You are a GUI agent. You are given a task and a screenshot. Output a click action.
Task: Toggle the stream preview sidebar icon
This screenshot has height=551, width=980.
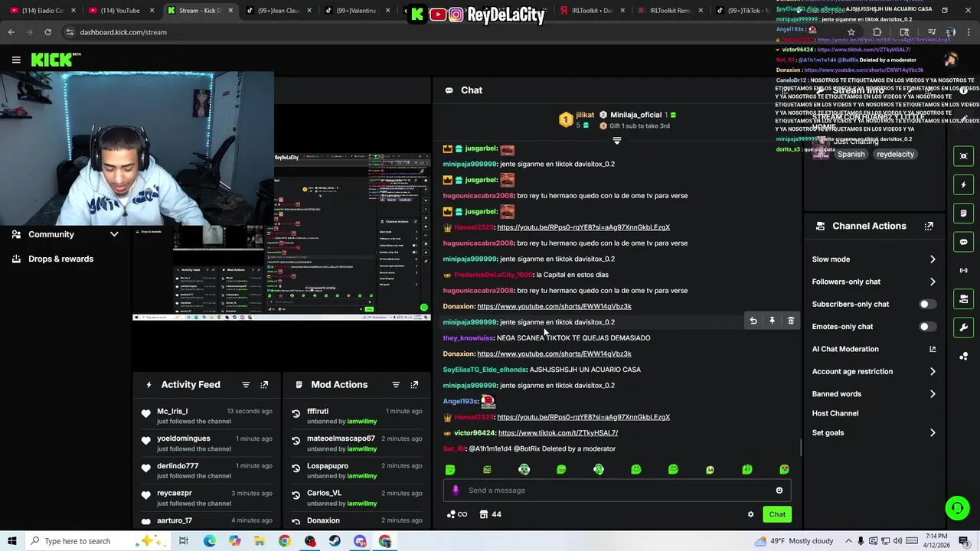click(x=964, y=156)
